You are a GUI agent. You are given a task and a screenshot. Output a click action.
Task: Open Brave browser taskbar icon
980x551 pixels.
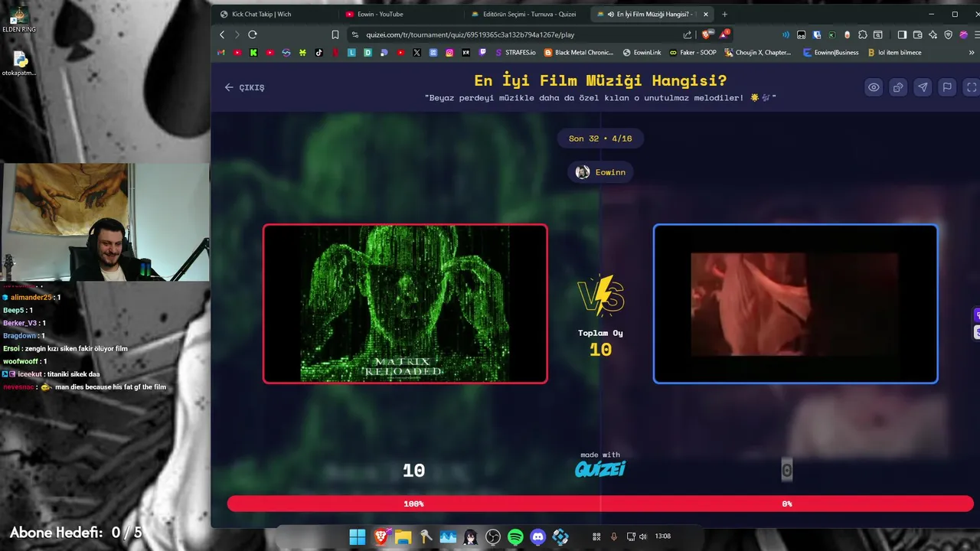381,536
